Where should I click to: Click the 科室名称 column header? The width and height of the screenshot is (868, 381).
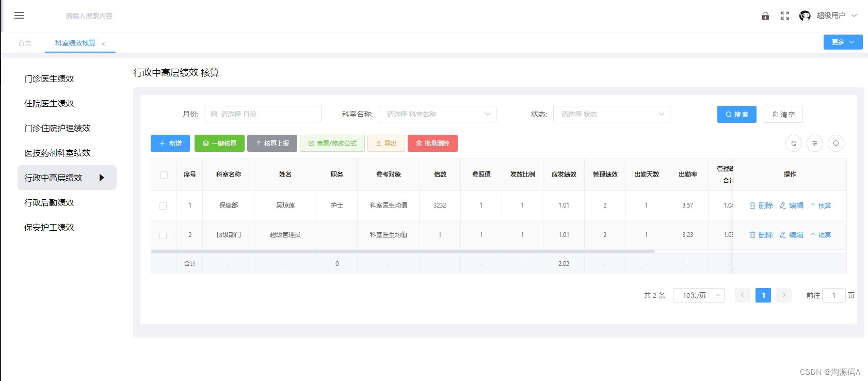(229, 174)
